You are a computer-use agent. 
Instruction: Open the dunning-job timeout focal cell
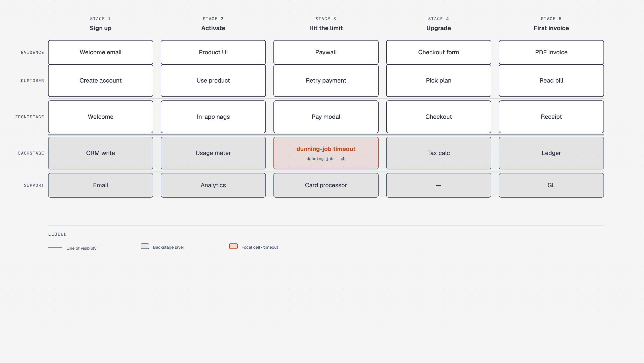click(326, 153)
